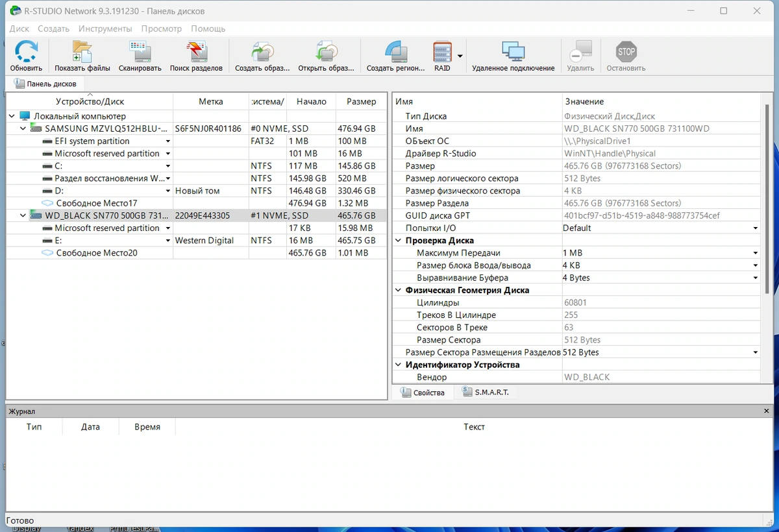Click the Свойства tab icon
The width and height of the screenshot is (779, 532).
(405, 393)
